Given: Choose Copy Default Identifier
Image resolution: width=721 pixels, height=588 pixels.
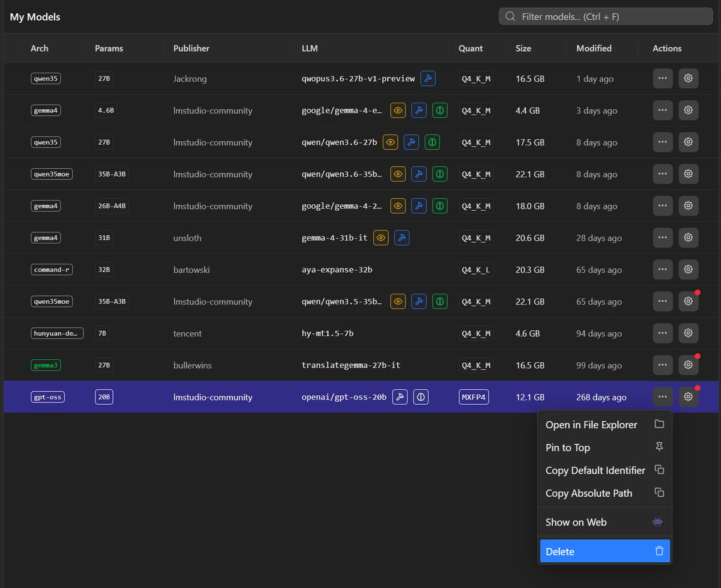Looking at the screenshot, I should 605,470.
